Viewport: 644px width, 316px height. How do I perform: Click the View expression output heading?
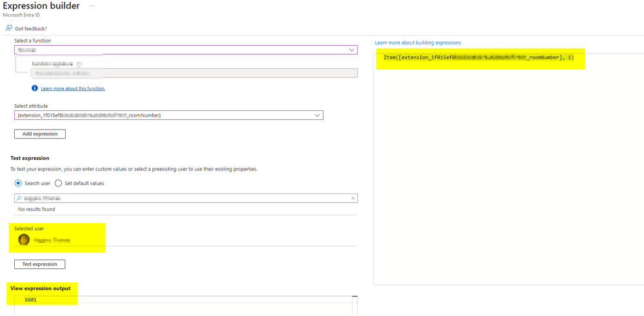coord(40,288)
